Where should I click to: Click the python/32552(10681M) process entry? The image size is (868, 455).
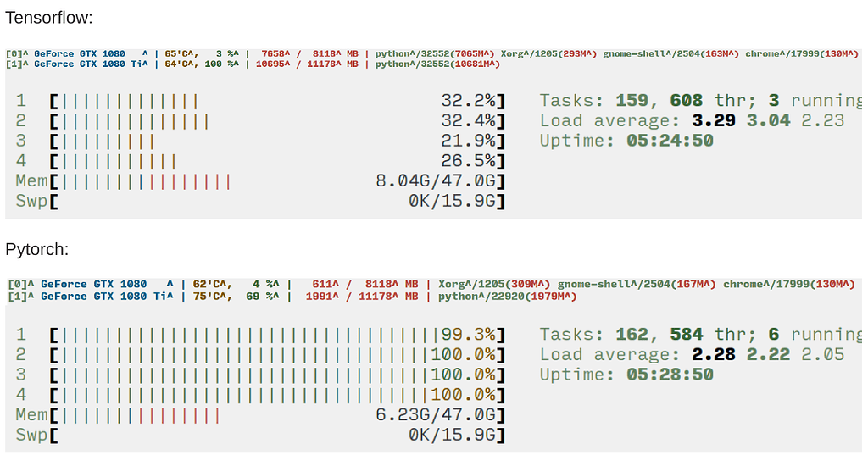[x=437, y=64]
